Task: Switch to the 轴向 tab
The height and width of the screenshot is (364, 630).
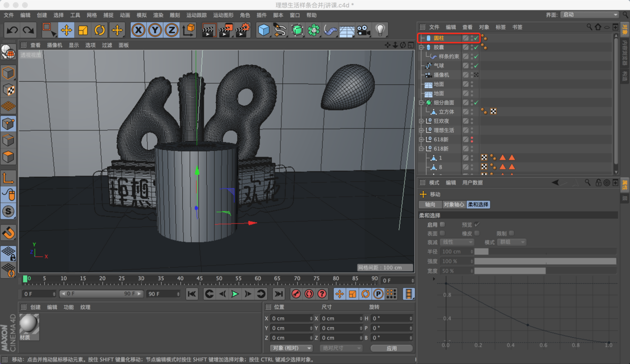Action: point(430,205)
